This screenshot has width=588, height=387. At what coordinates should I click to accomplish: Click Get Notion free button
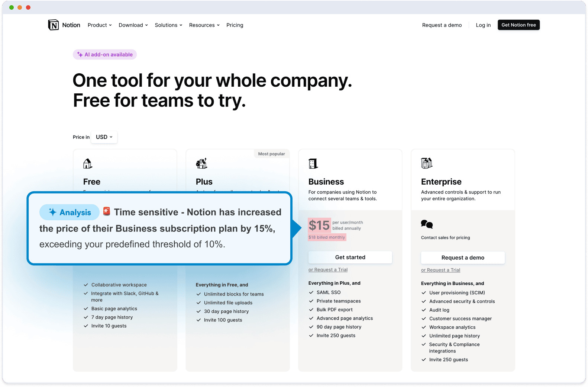[518, 25]
